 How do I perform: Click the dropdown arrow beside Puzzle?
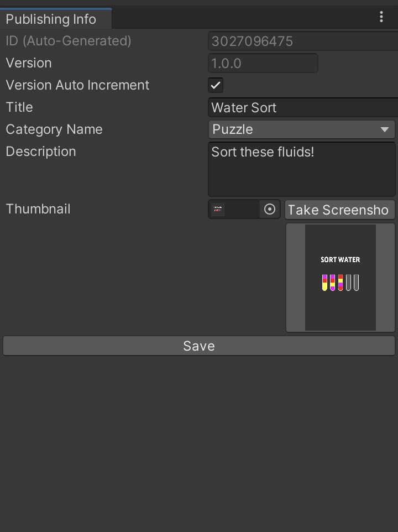point(384,129)
